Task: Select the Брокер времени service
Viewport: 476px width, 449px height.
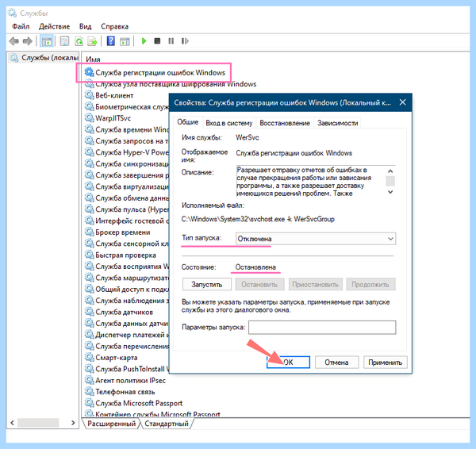Action: tap(123, 232)
